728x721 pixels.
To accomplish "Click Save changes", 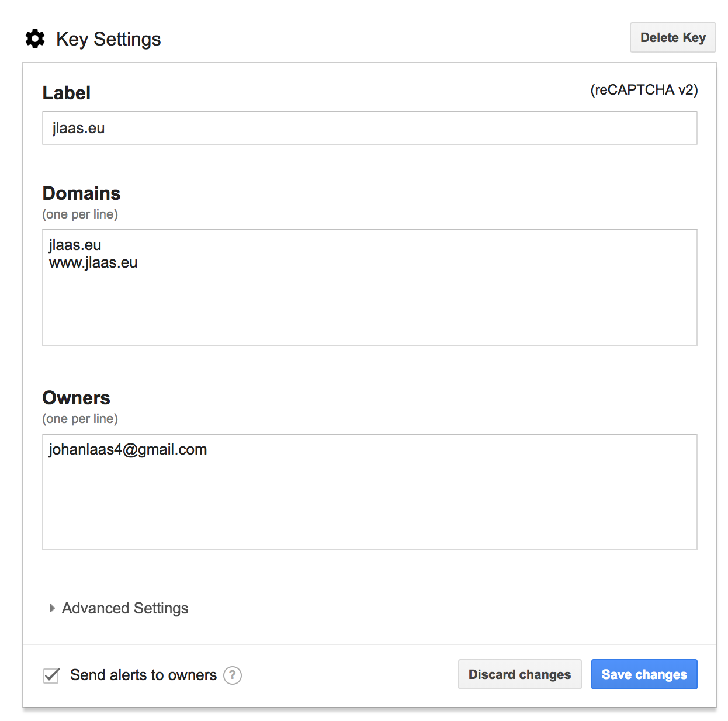I will (x=644, y=674).
